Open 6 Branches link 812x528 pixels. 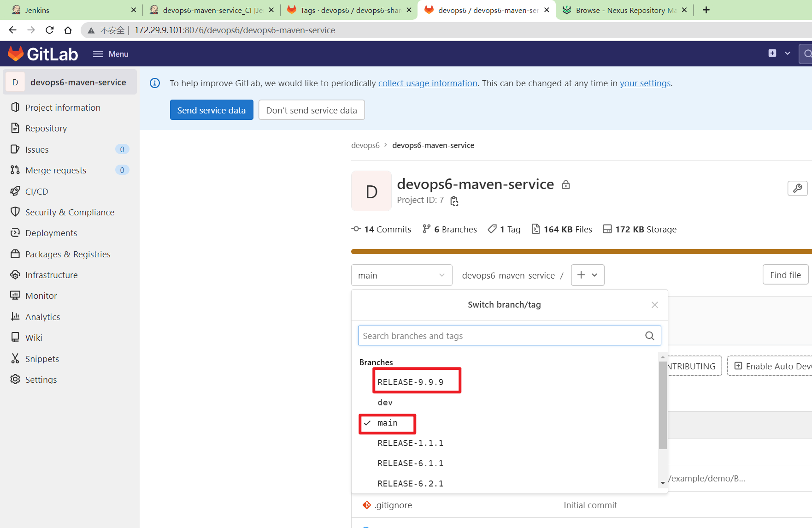click(x=450, y=229)
